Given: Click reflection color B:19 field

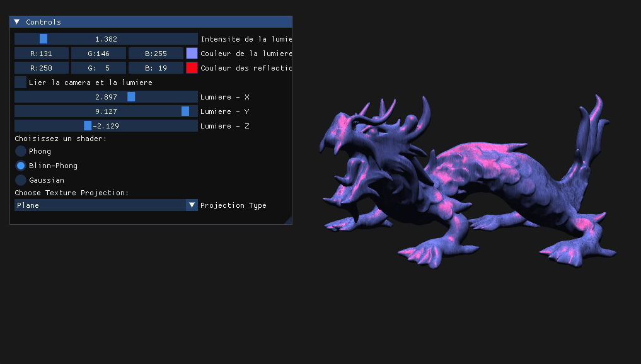Looking at the screenshot, I should tap(156, 68).
